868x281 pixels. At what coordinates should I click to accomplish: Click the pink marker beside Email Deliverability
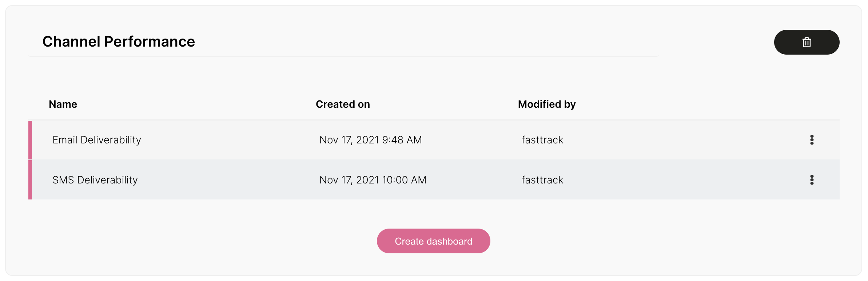tap(30, 140)
